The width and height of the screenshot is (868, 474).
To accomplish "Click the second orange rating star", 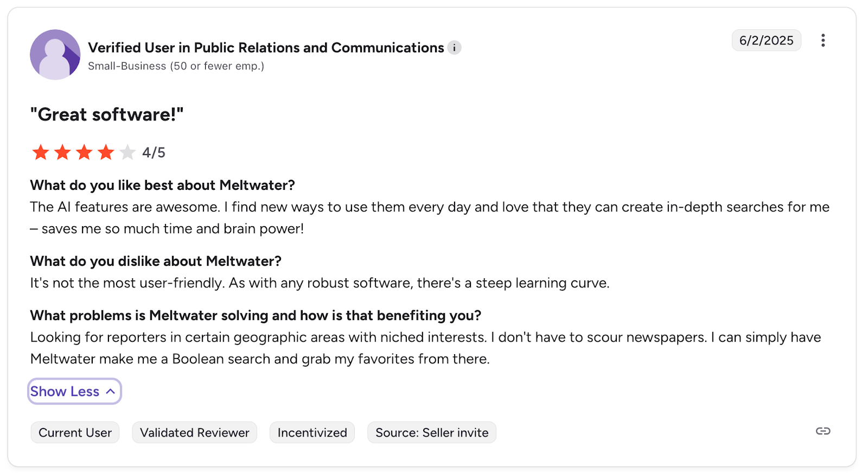I will [62, 152].
